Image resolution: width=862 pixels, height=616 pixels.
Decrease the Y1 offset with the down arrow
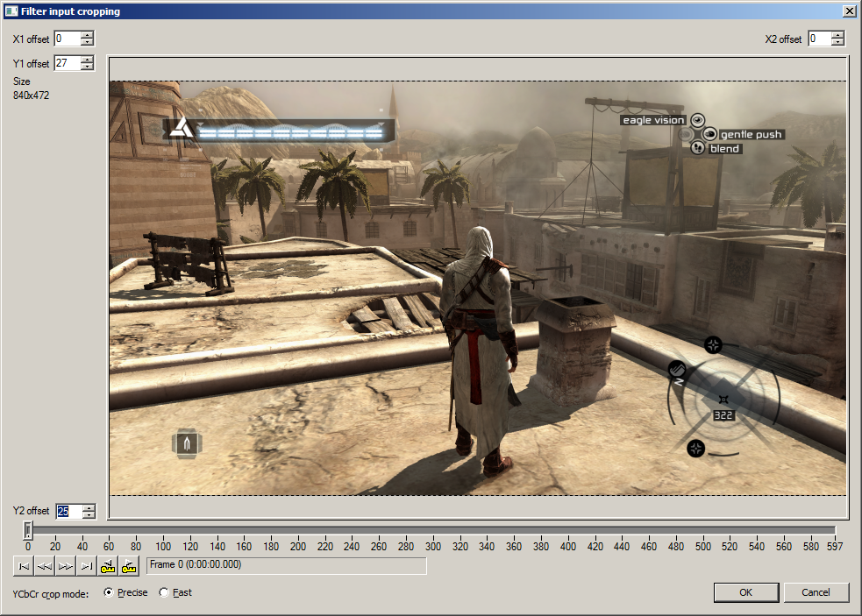point(88,67)
